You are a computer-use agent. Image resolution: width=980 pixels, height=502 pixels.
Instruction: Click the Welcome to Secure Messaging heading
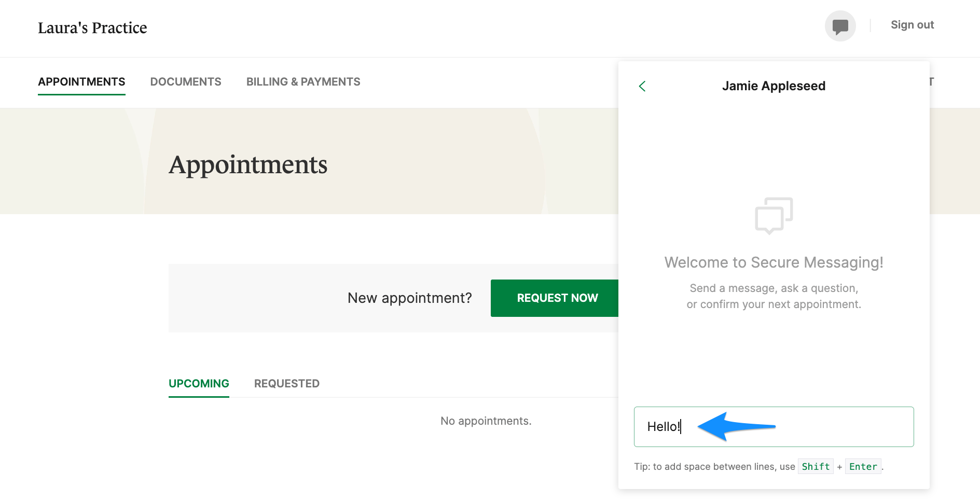click(773, 262)
